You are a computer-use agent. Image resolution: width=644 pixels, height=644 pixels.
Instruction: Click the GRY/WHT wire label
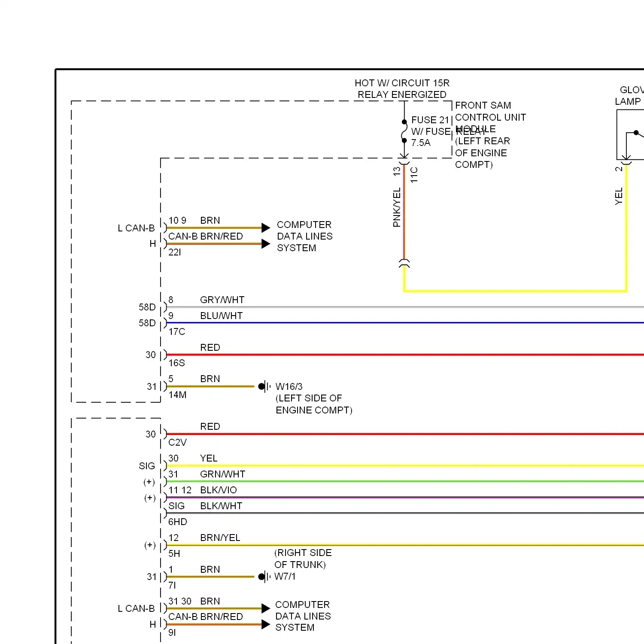(x=222, y=300)
